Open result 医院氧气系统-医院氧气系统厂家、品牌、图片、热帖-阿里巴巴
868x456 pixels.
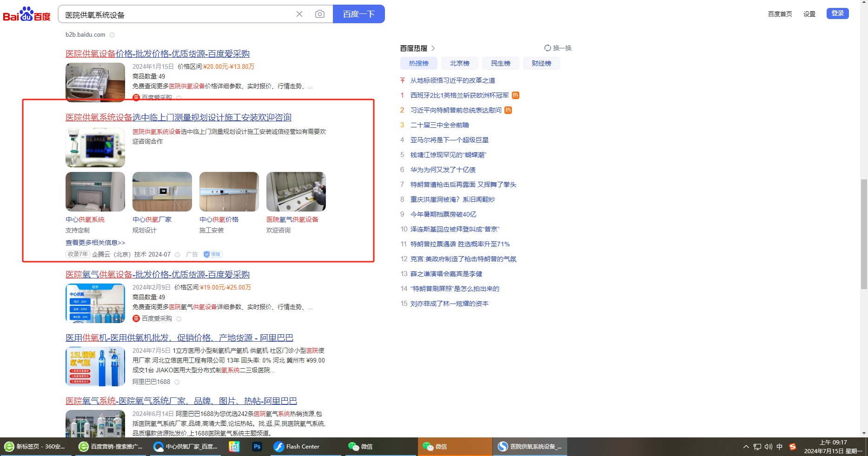[x=181, y=401]
